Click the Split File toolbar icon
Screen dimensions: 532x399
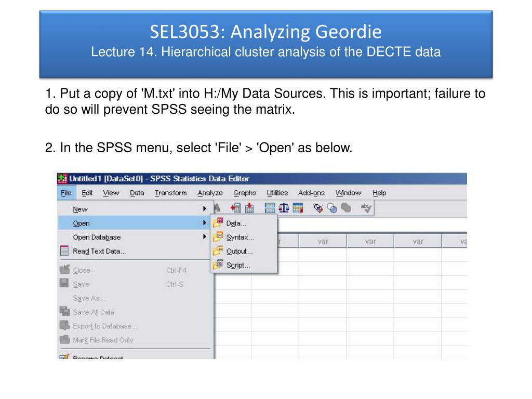(270, 208)
